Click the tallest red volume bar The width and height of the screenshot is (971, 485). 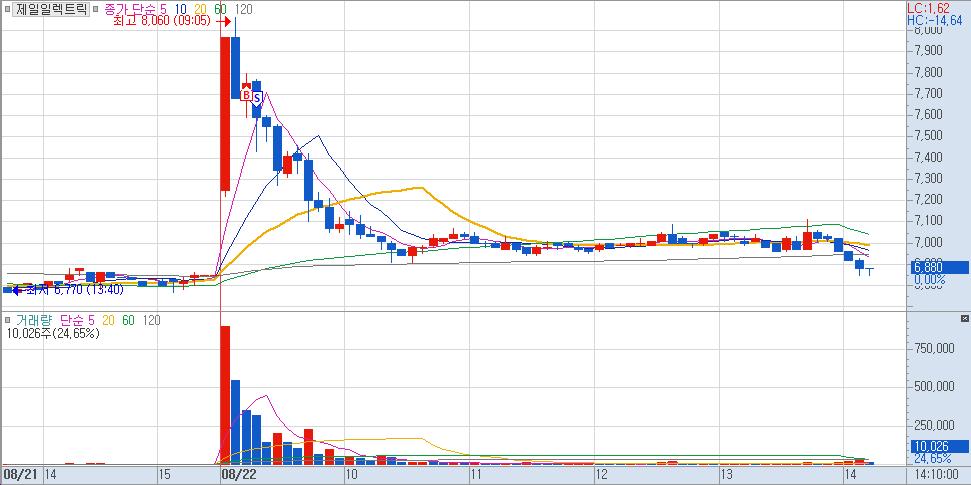click(x=225, y=395)
